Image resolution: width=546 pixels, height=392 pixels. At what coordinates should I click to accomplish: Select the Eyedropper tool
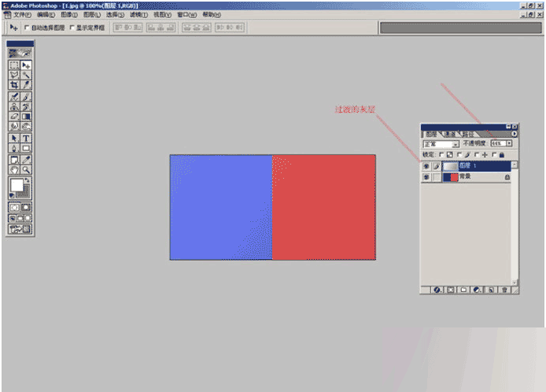point(26,160)
